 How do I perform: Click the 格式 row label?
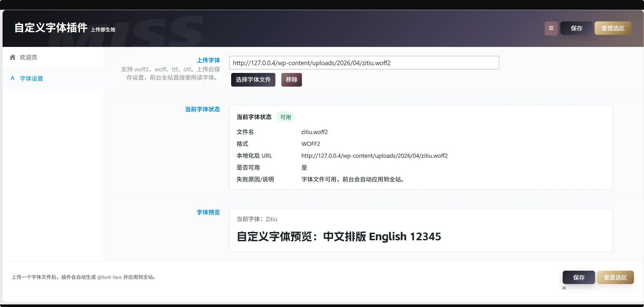(x=242, y=144)
